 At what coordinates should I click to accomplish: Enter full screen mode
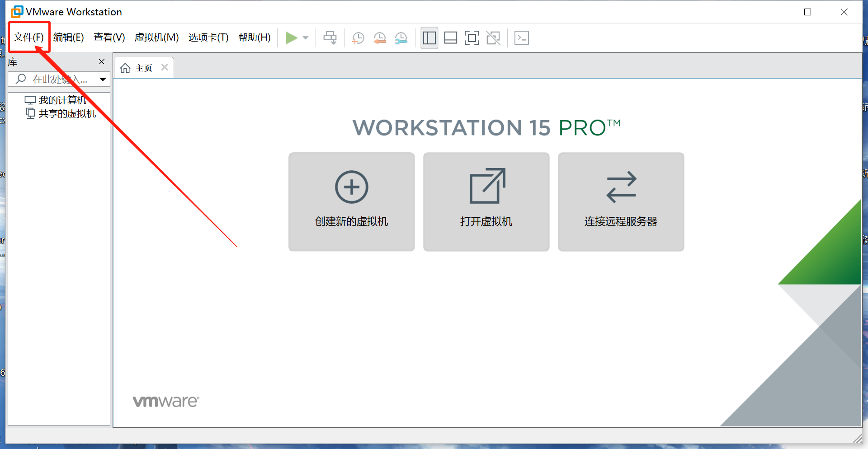pyautogui.click(x=472, y=37)
